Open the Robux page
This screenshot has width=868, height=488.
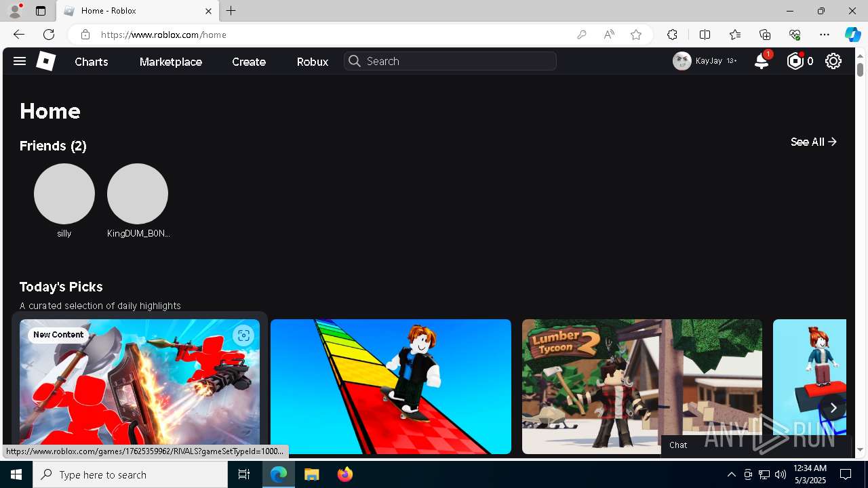tap(313, 62)
